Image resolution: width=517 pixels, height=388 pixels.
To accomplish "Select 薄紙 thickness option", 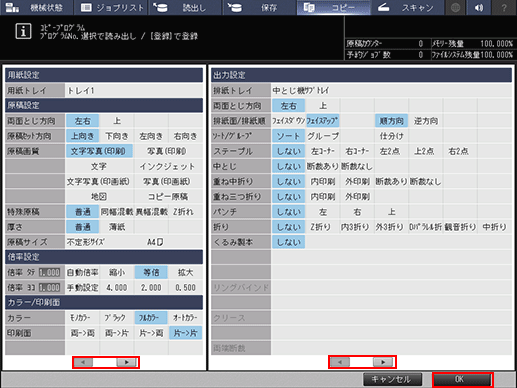I will click(117, 227).
